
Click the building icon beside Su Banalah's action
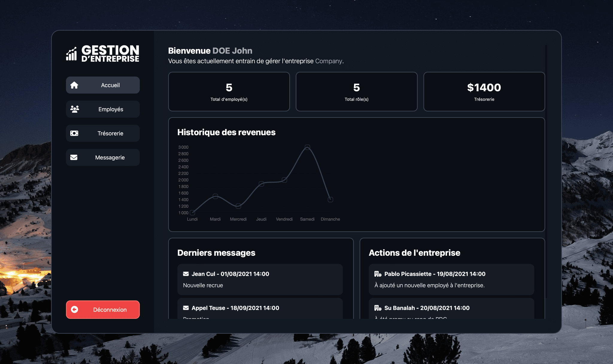(378, 308)
